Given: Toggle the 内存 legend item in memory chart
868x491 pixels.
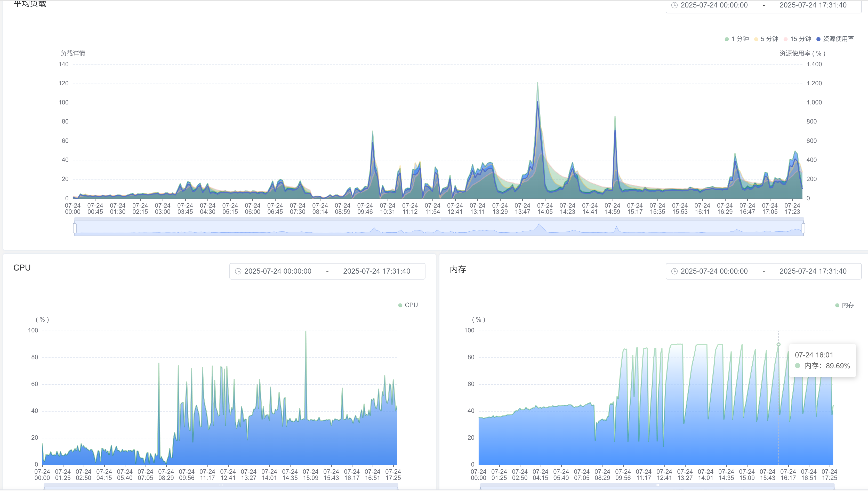Looking at the screenshot, I should coord(844,305).
